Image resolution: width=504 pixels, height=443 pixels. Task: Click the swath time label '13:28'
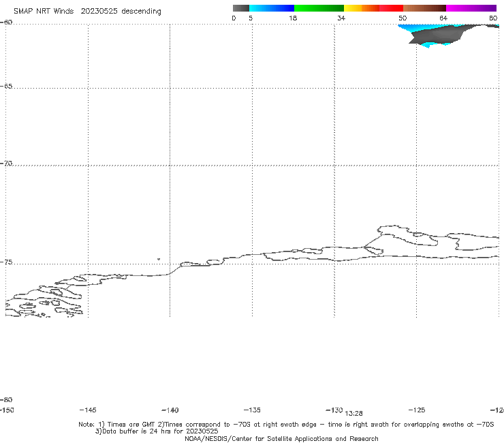(x=353, y=414)
